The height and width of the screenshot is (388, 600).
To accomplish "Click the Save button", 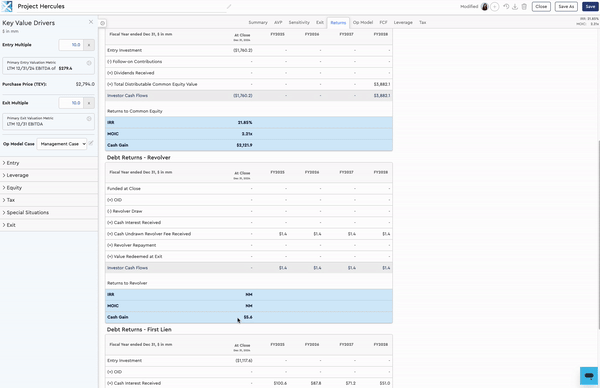I will (590, 7).
